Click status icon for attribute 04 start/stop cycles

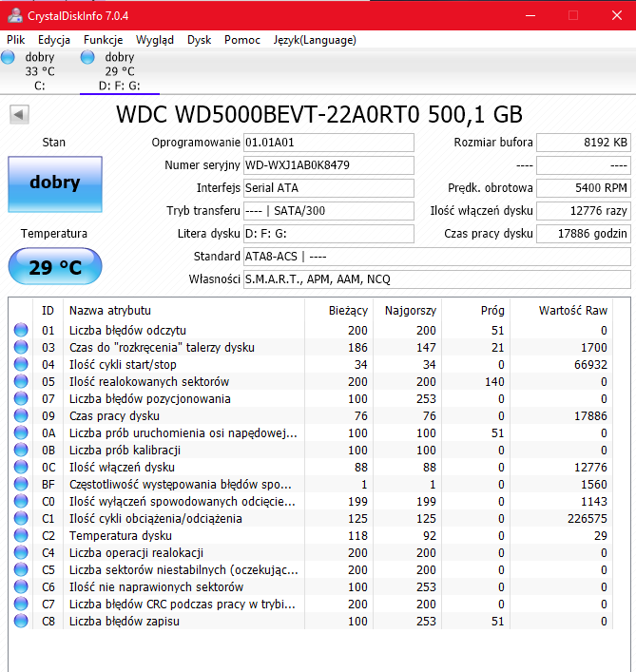click(x=21, y=364)
